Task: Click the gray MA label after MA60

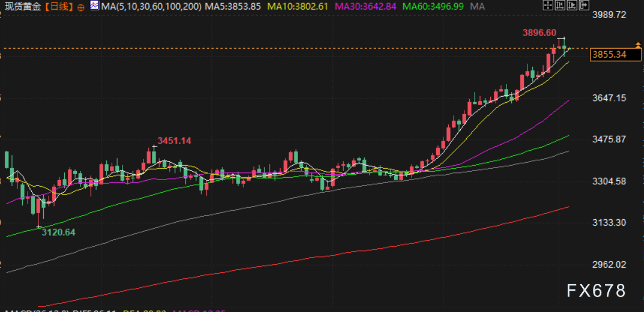Action: click(x=477, y=6)
